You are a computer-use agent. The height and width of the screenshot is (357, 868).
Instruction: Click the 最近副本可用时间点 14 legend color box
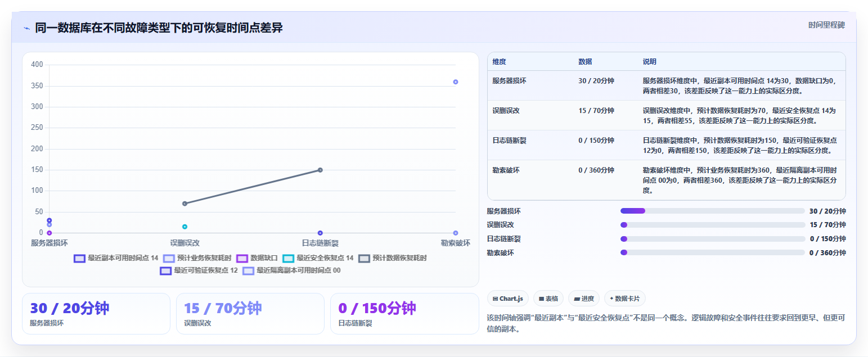click(79, 259)
